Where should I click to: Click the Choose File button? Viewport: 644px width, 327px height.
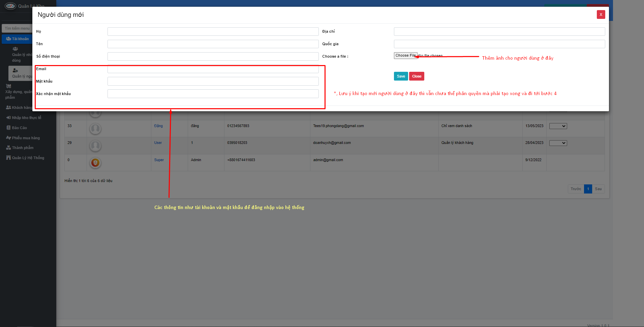point(405,56)
